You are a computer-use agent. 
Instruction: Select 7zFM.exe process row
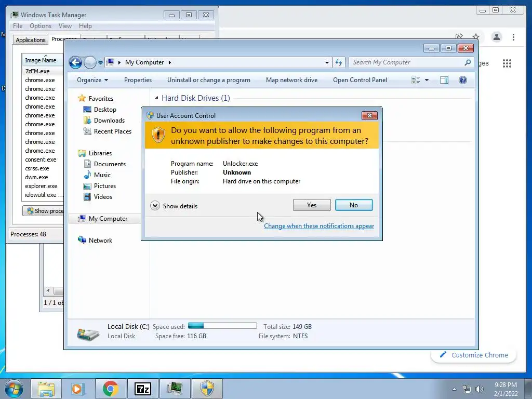[x=43, y=71]
